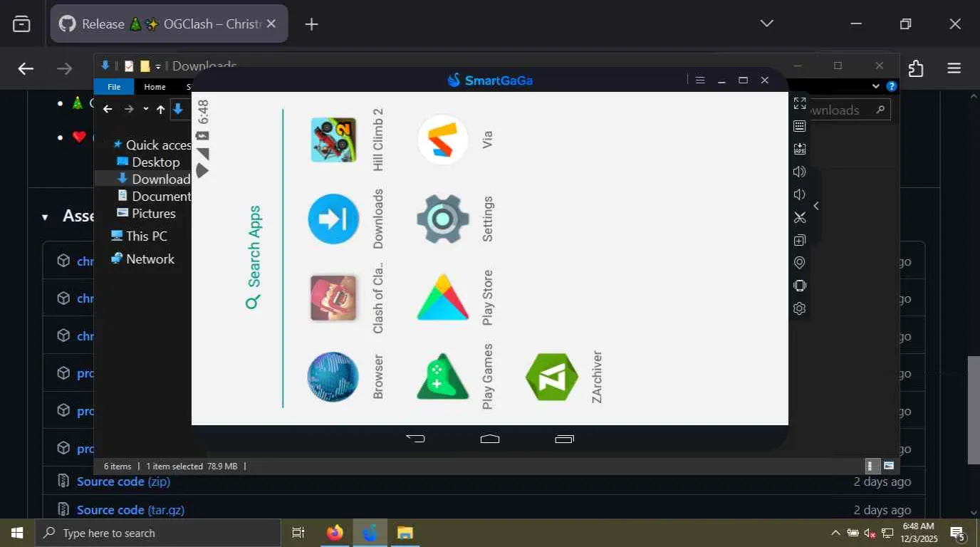The image size is (980, 547).
Task: Open the File tab in Explorer
Action: pyautogui.click(x=114, y=87)
